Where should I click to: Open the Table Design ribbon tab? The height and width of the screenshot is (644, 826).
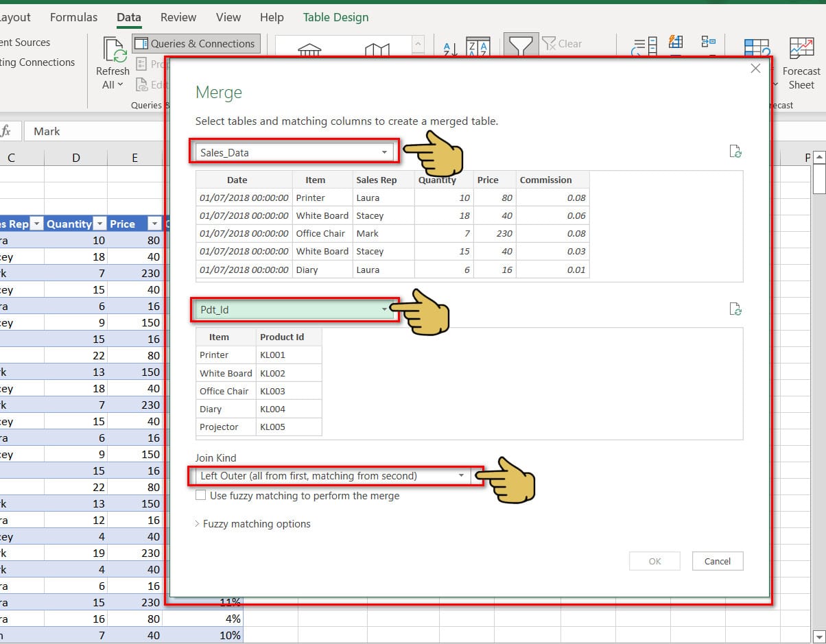click(335, 17)
